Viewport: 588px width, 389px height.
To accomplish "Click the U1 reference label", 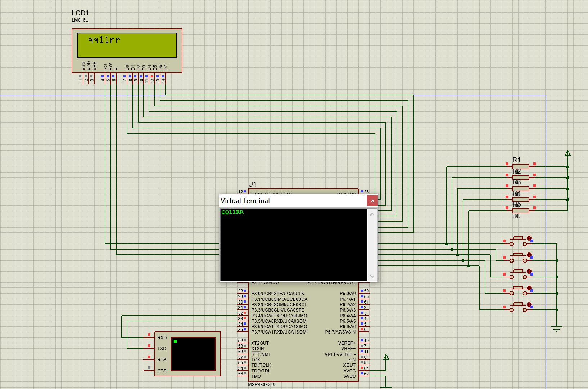I will (x=252, y=184).
